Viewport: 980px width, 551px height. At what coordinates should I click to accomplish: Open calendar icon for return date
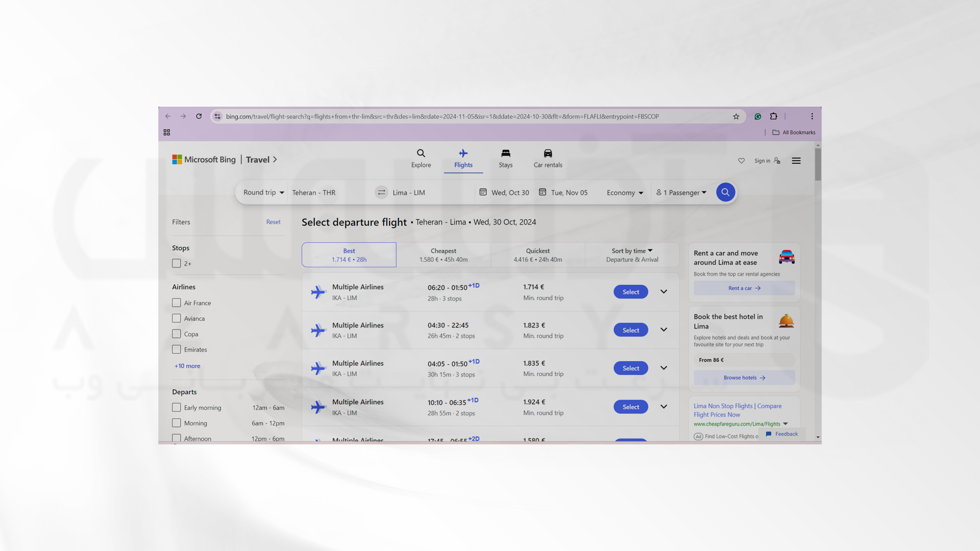coord(543,192)
